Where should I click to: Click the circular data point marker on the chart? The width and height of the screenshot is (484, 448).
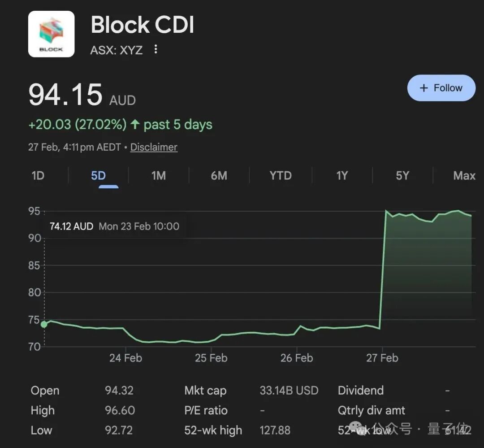(x=44, y=324)
